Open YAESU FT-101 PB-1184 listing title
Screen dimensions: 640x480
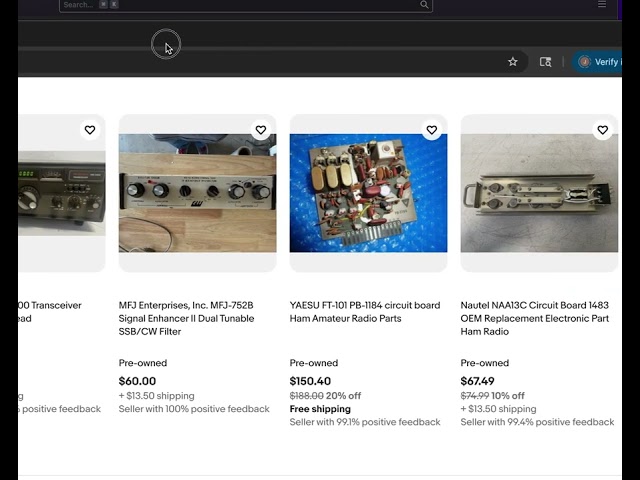coord(365,312)
